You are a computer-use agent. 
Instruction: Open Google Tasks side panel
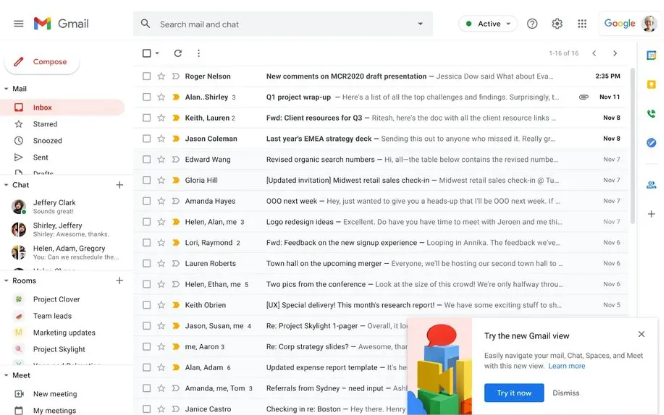point(651,143)
